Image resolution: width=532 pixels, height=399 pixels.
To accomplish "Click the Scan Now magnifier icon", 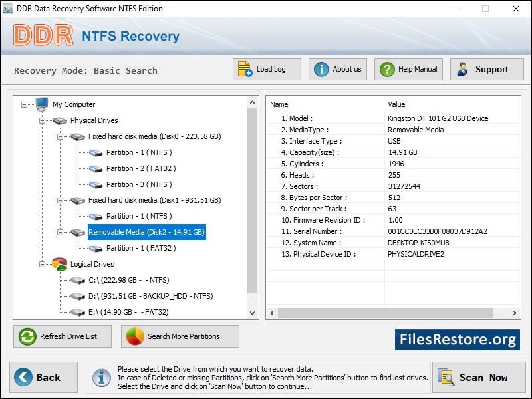I will click(x=446, y=377).
